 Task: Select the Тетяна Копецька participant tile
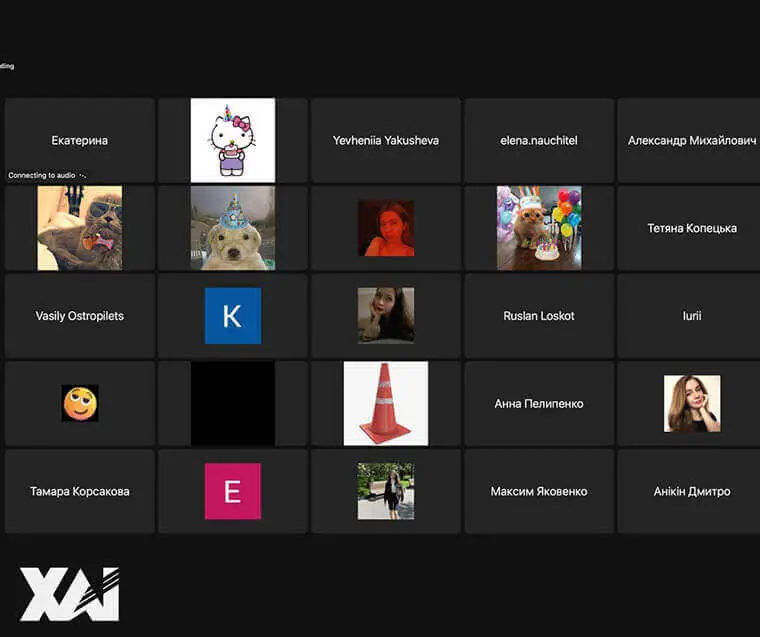pos(690,228)
